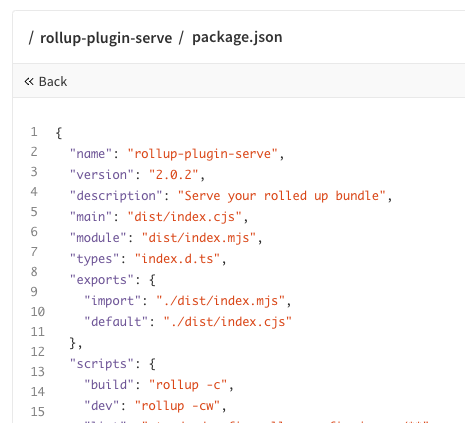Click the "types" key
The image size is (465, 423).
94,259
